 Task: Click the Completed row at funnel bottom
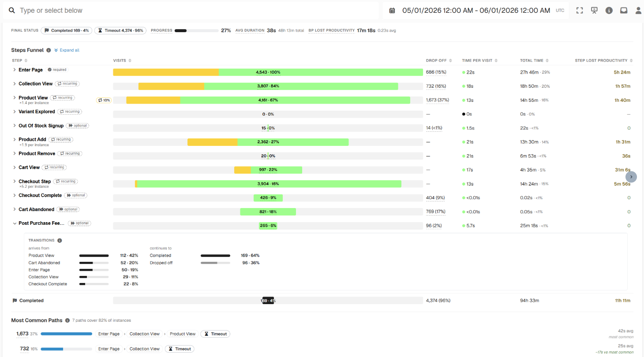[322, 301]
